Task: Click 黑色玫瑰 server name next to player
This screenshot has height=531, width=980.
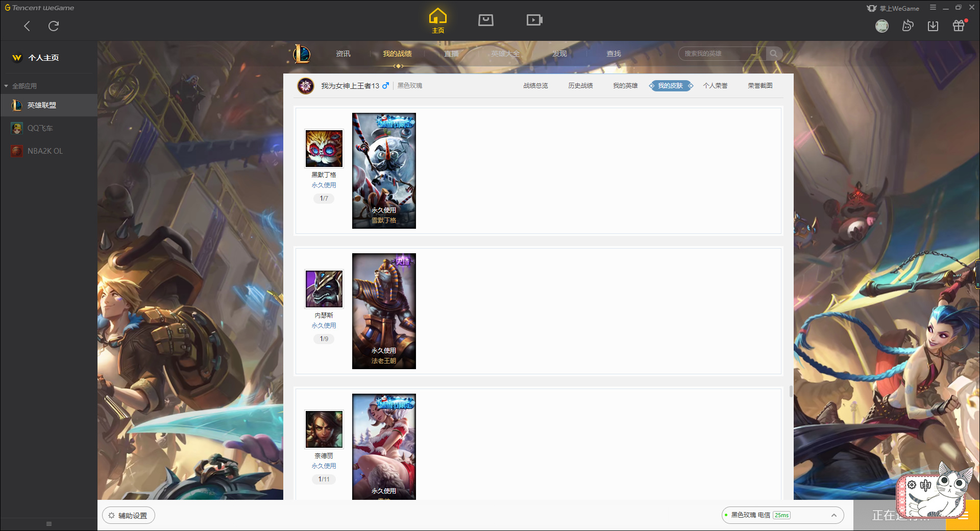Action: (x=410, y=86)
